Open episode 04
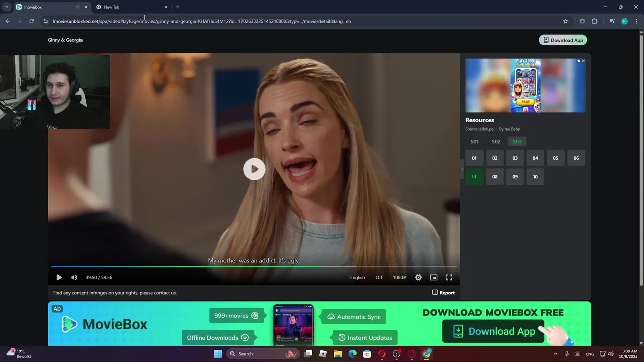 click(x=535, y=158)
